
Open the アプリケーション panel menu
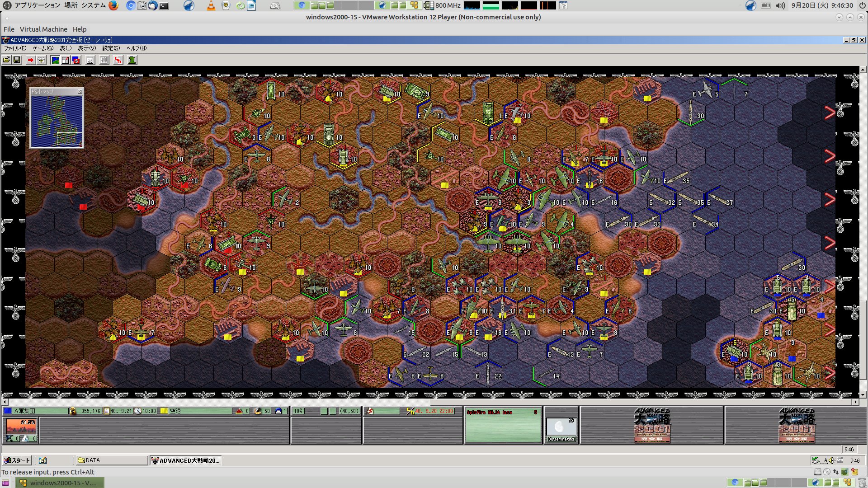coord(38,5)
